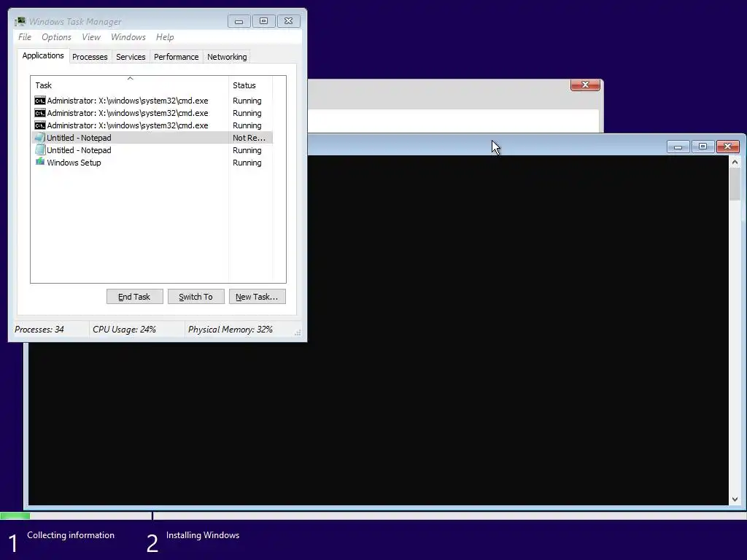Select the Windows Setup task text
The image size is (747, 560).
point(74,163)
